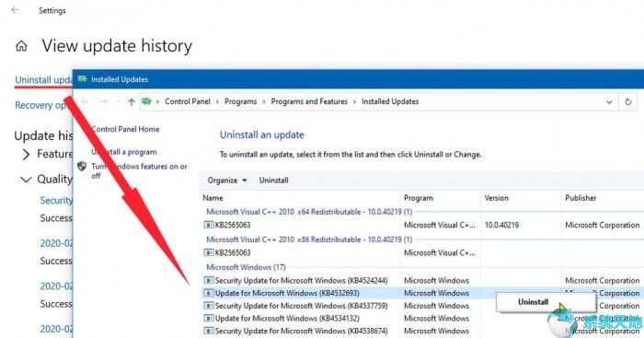
Task: Click icon of Update KB4532693
Action: (209, 293)
